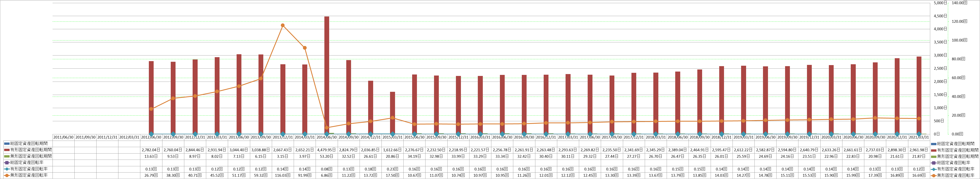
Task: Click the 2,782.04日 table cell
Action: tap(151, 150)
